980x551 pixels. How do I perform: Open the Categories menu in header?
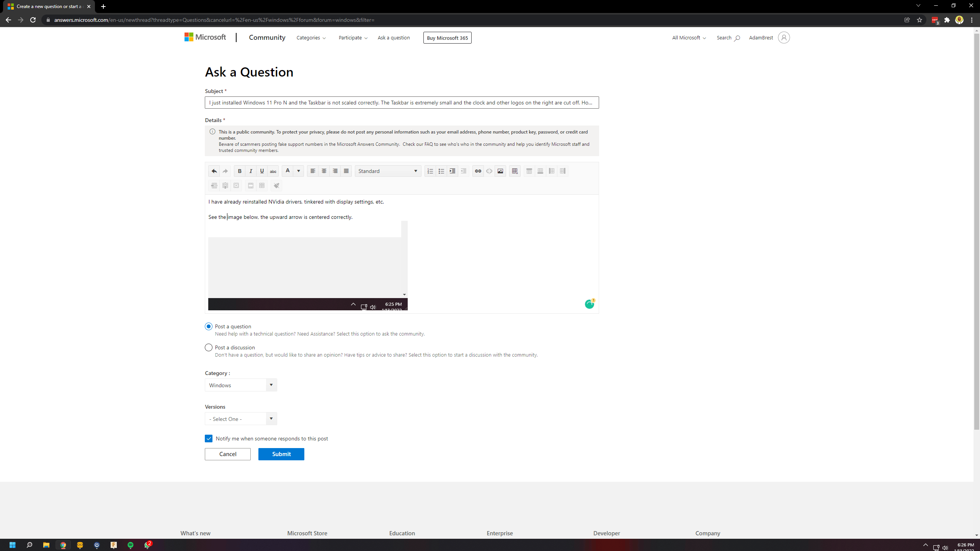(311, 37)
